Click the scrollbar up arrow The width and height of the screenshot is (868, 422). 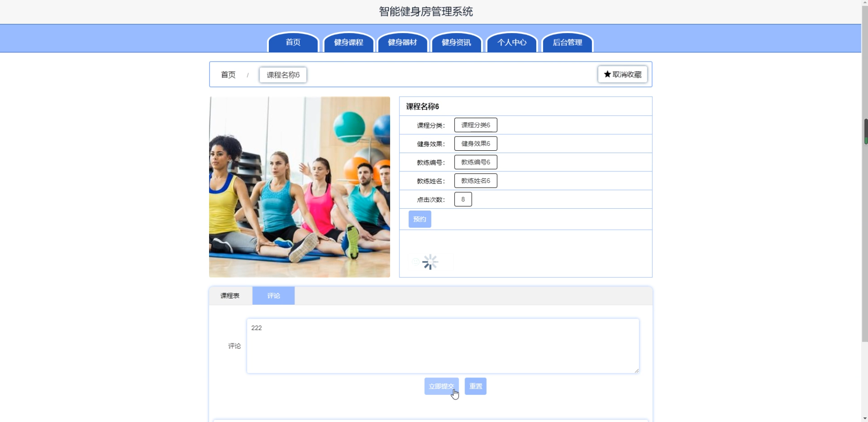pyautogui.click(x=866, y=3)
